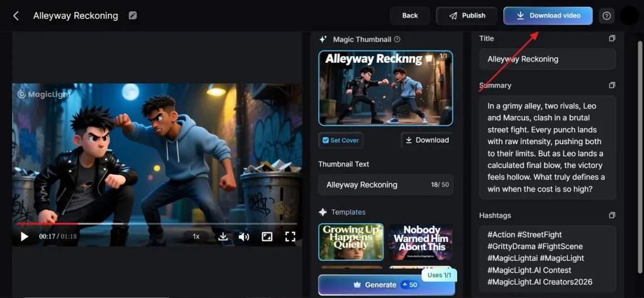Click the Hashtags label

(495, 216)
